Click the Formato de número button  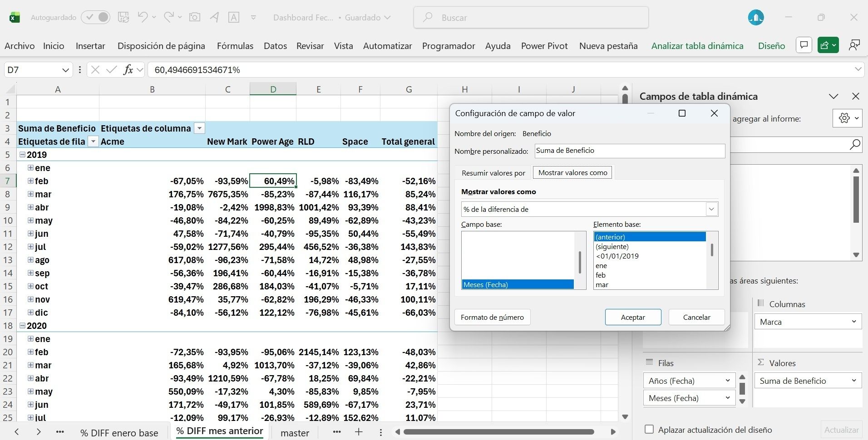pyautogui.click(x=492, y=317)
